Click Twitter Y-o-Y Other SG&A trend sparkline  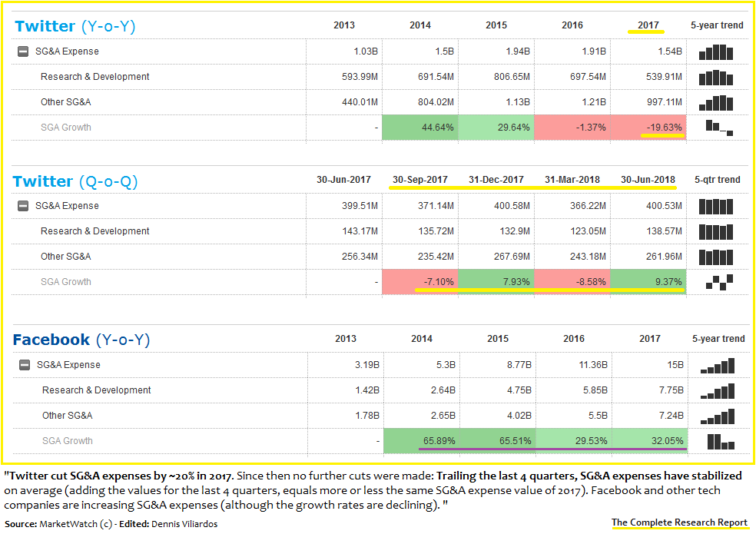tap(716, 103)
